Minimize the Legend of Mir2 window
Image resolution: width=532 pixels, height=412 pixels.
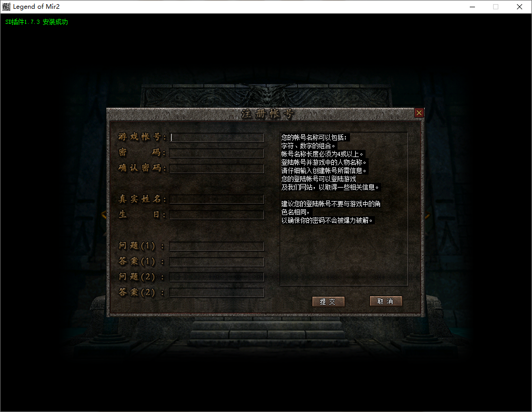point(473,7)
